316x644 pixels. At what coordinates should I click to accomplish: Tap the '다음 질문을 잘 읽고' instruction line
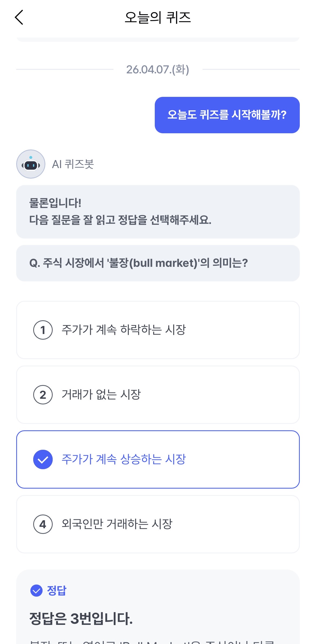120,220
